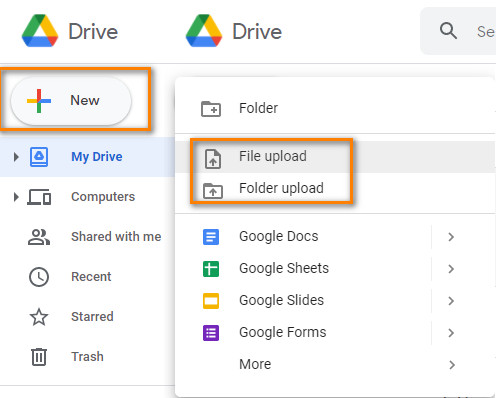The width and height of the screenshot is (496, 398).
Task: Click the Drive wordmark beside the search box
Action: coord(257,32)
